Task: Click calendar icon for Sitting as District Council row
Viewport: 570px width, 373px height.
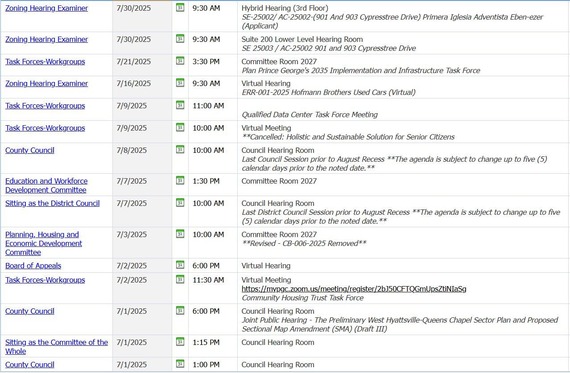Action: coord(180,202)
